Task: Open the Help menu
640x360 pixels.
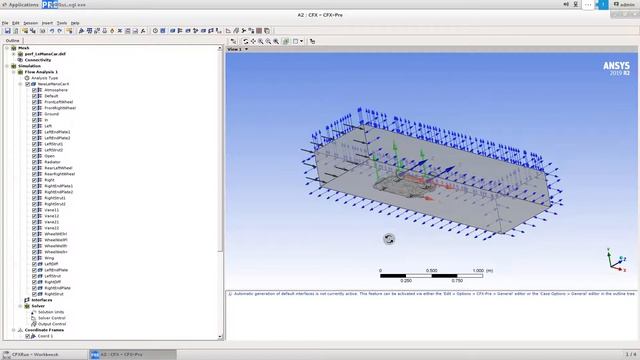Action: click(75, 23)
